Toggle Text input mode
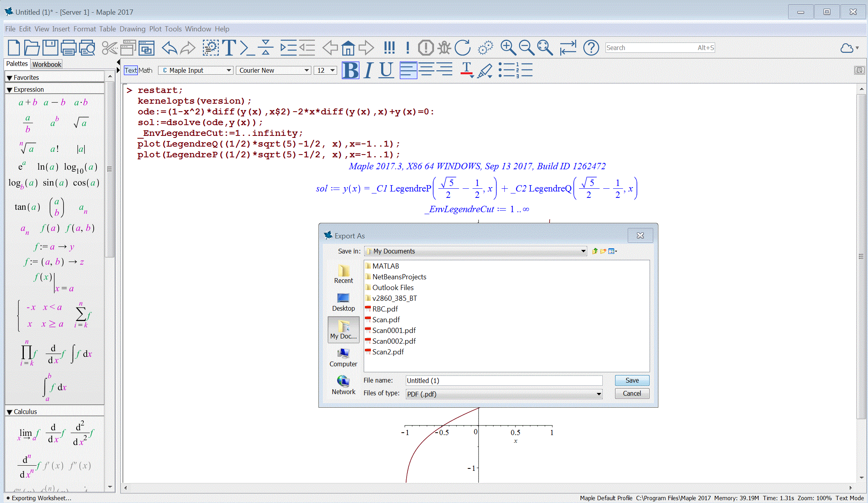This screenshot has height=503, width=868. 131,70
